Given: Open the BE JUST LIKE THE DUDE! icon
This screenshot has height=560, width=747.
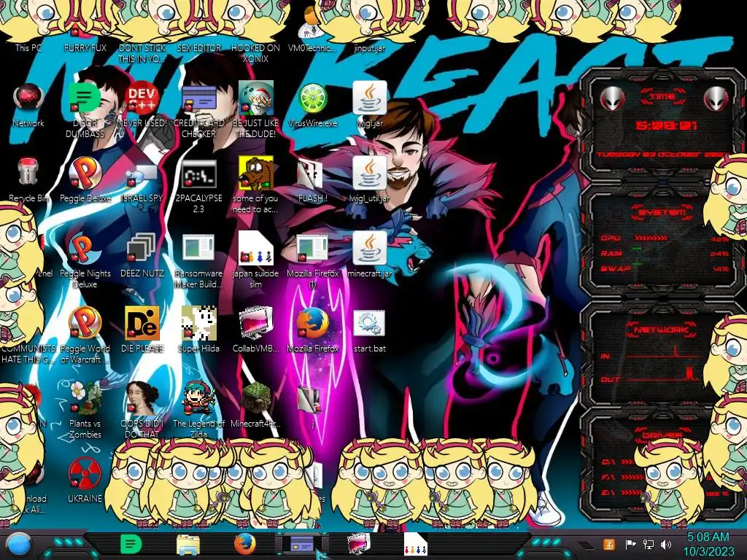Looking at the screenshot, I should pyautogui.click(x=255, y=109).
